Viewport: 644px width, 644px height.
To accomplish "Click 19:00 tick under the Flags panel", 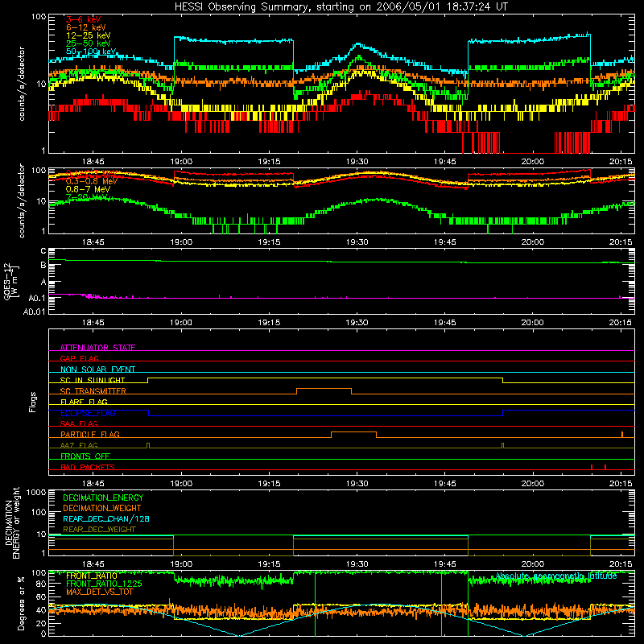I will click(181, 484).
